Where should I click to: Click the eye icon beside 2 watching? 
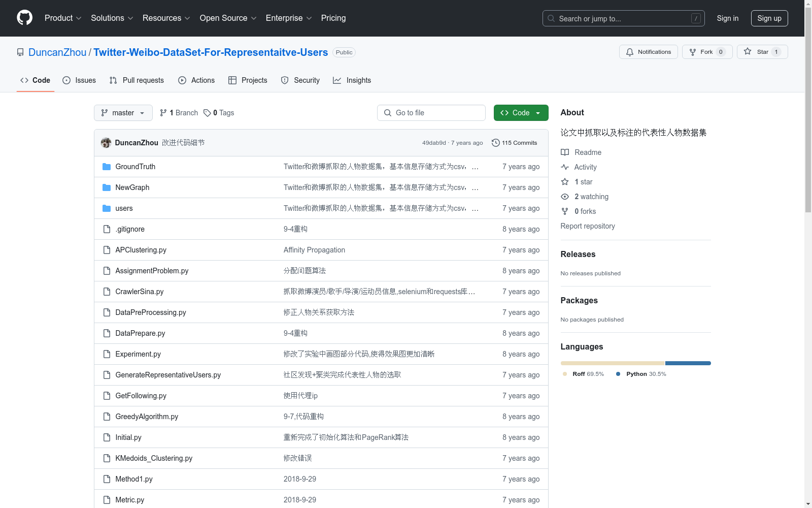coord(565,197)
